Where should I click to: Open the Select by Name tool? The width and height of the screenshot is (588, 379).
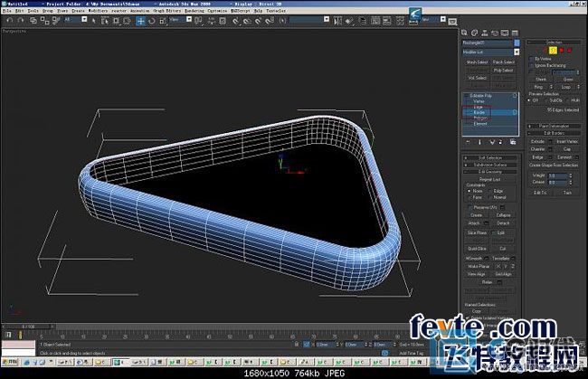coord(105,21)
